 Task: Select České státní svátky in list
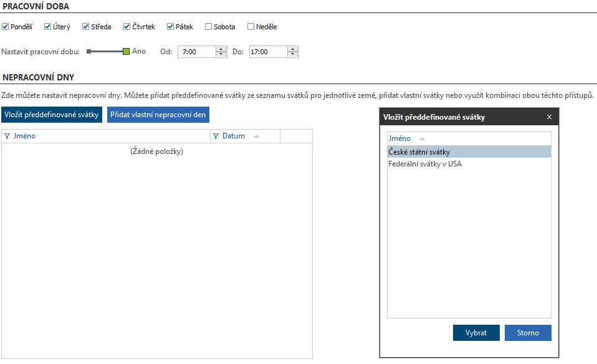click(x=419, y=152)
